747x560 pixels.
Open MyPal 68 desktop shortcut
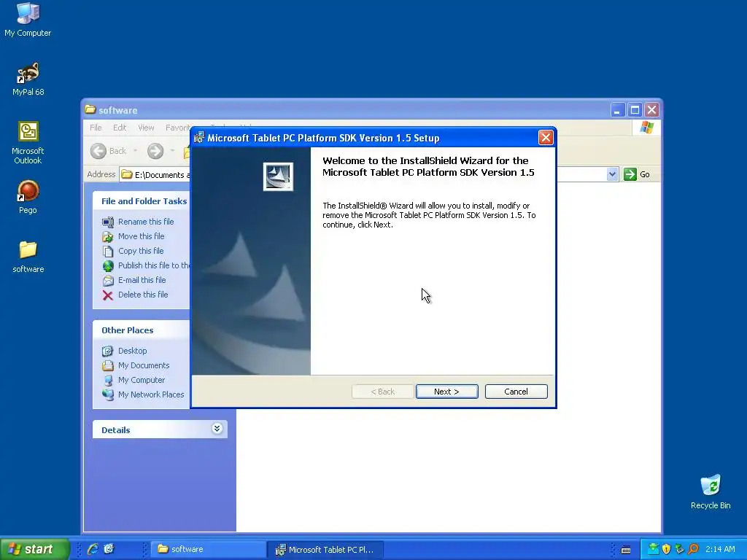pyautogui.click(x=28, y=79)
